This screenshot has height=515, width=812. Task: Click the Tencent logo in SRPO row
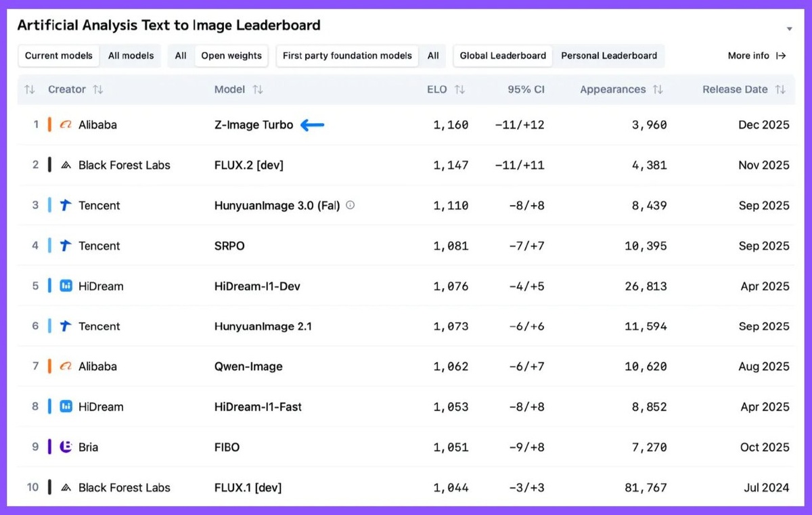click(x=66, y=246)
